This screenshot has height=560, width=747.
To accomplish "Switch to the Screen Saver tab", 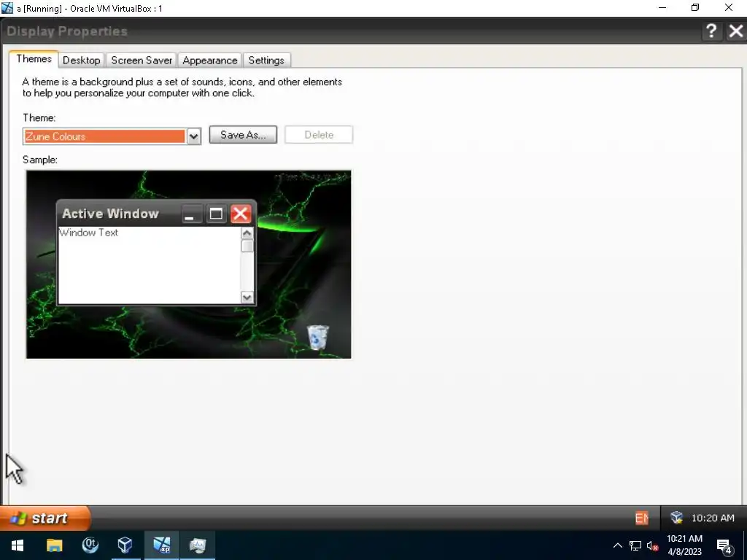I will tap(142, 61).
